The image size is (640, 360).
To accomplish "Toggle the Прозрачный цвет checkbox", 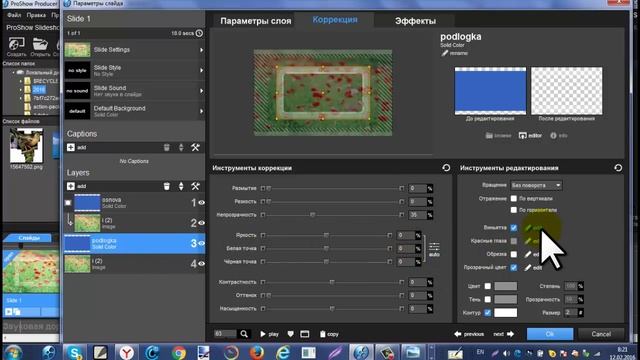I will [x=513, y=267].
